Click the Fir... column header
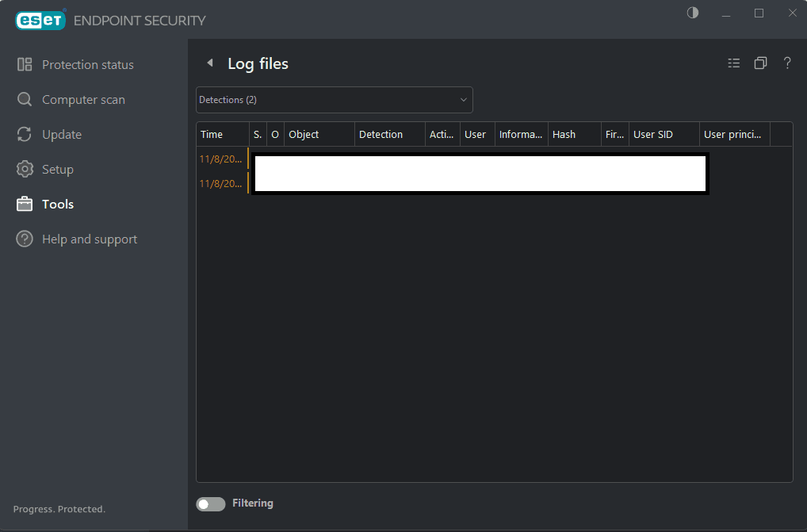Screen dimensions: 807x532 coord(615,134)
